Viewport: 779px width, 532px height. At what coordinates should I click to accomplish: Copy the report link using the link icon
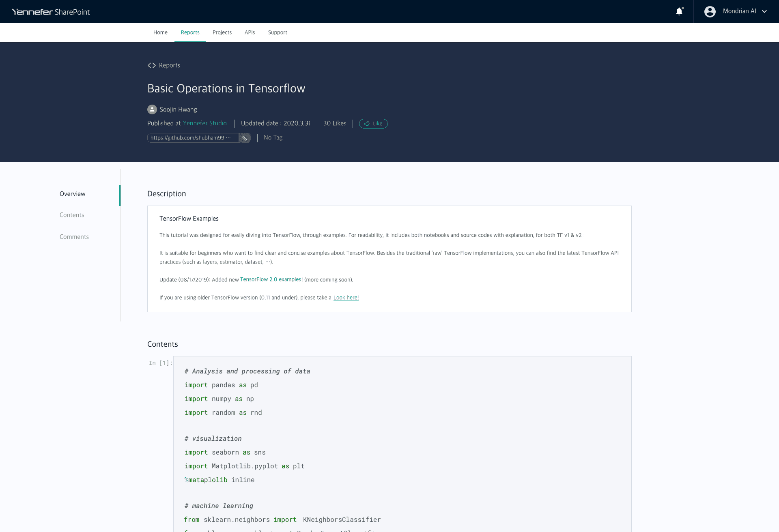(x=245, y=138)
